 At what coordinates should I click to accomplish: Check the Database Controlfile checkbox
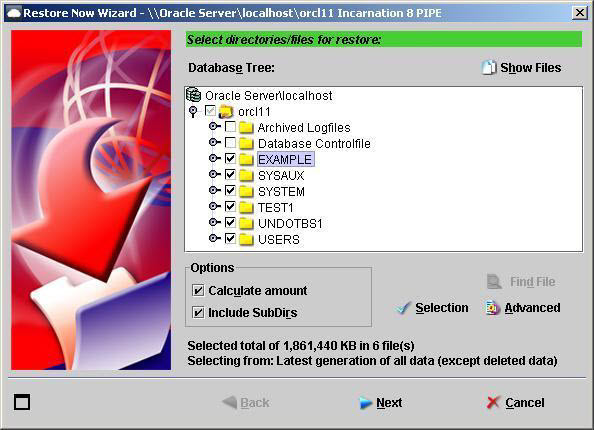click(x=230, y=142)
